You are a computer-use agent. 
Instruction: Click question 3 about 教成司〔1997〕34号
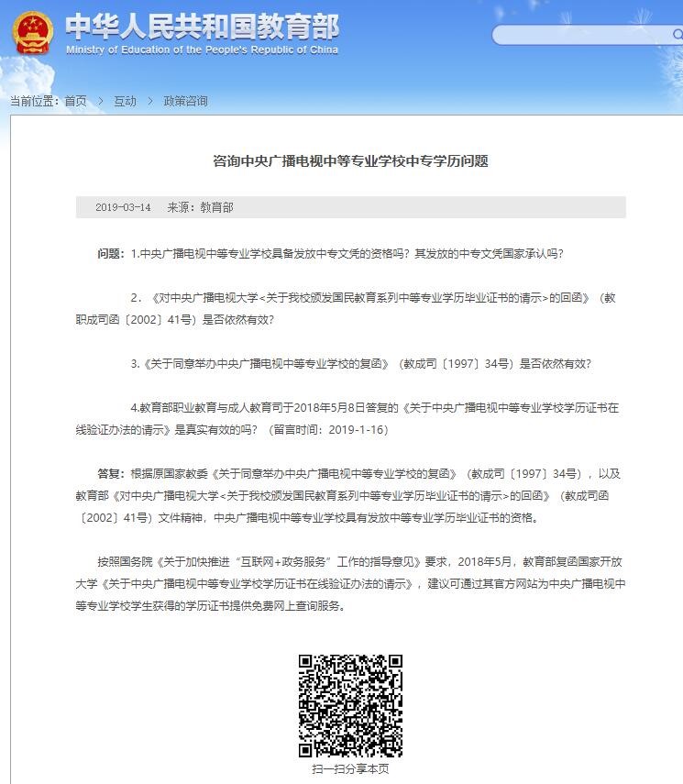361,364
